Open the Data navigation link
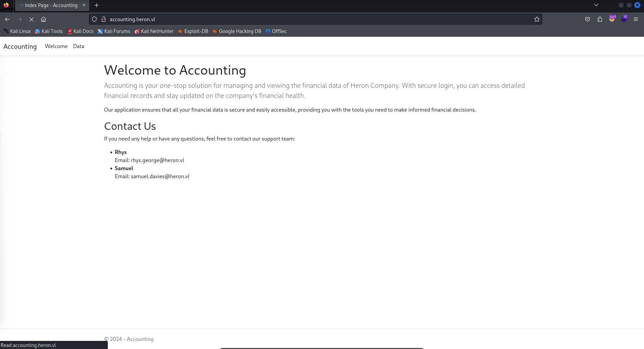Image resolution: width=644 pixels, height=349 pixels. (79, 46)
